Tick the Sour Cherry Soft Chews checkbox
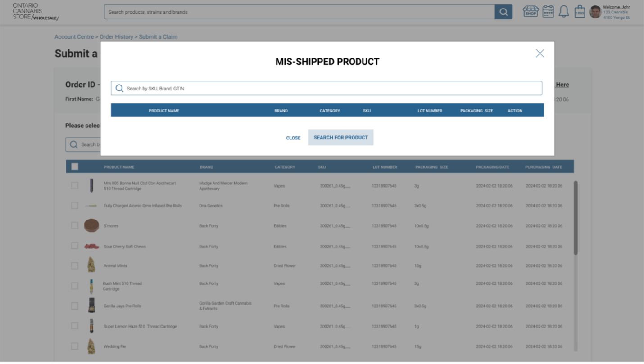Image resolution: width=644 pixels, height=364 pixels. pos(75,246)
